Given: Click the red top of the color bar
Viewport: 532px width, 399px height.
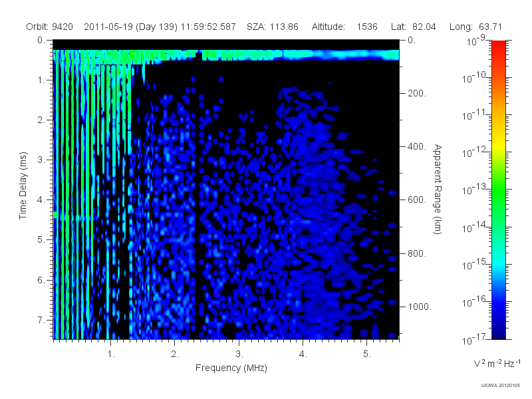Looking at the screenshot, I should tap(498, 46).
